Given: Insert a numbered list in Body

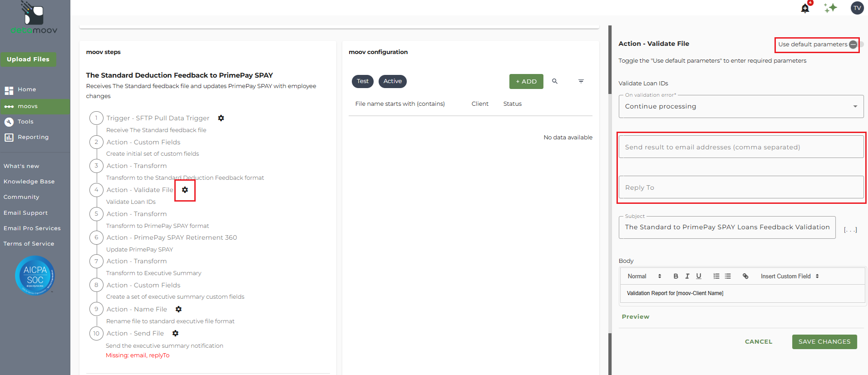Looking at the screenshot, I should (x=716, y=276).
